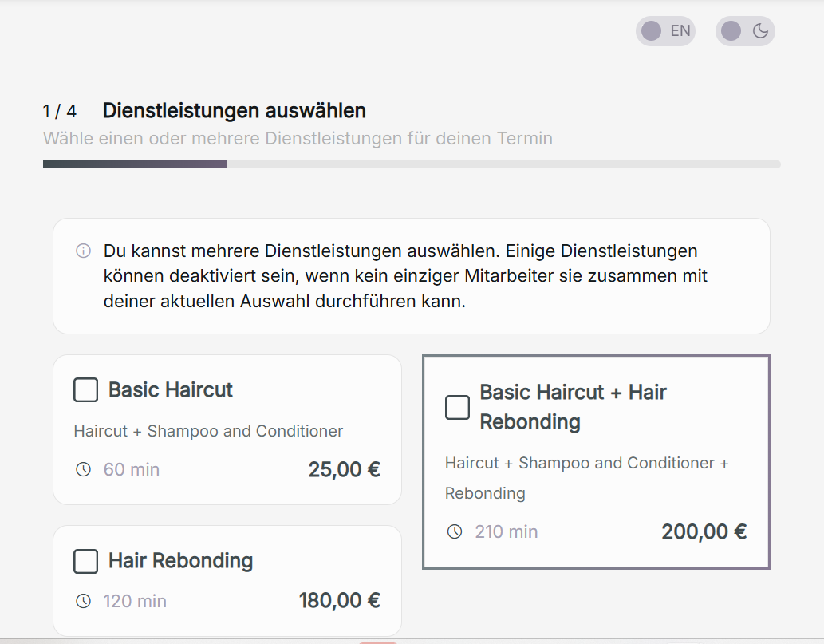Image resolution: width=824 pixels, height=644 pixels.
Task: Check the Basic Haircut checkbox
Action: point(85,390)
